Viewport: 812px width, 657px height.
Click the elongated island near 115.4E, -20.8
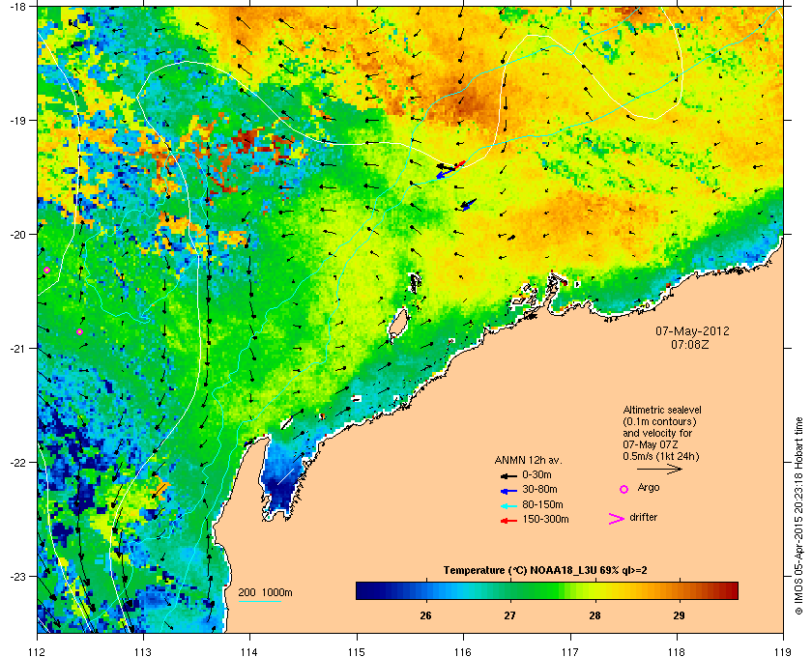click(x=397, y=325)
